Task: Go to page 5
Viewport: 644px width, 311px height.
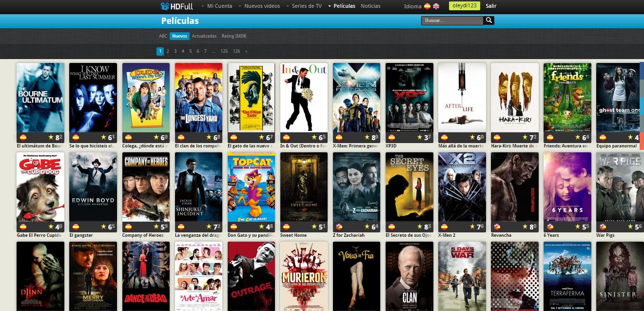Action: pos(190,51)
